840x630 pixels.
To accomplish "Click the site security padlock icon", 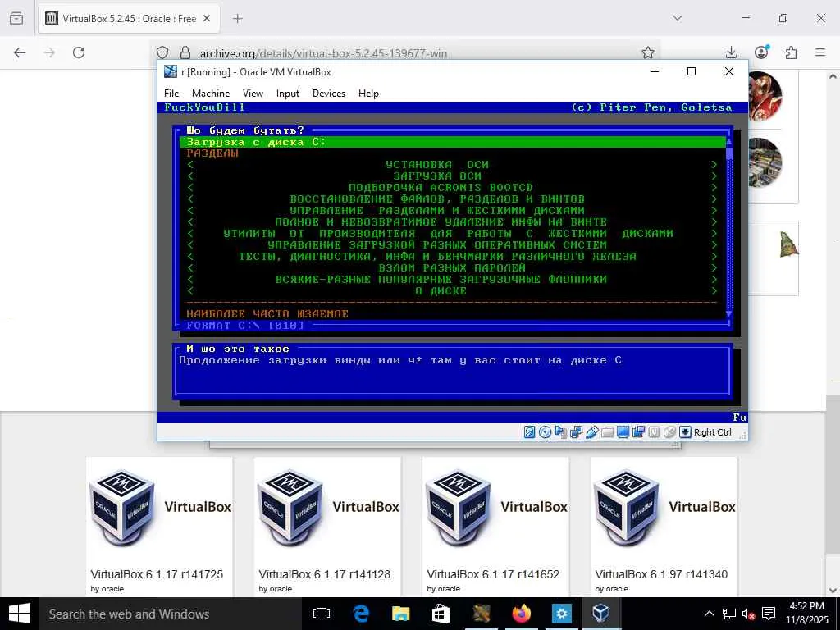I will 185,52.
